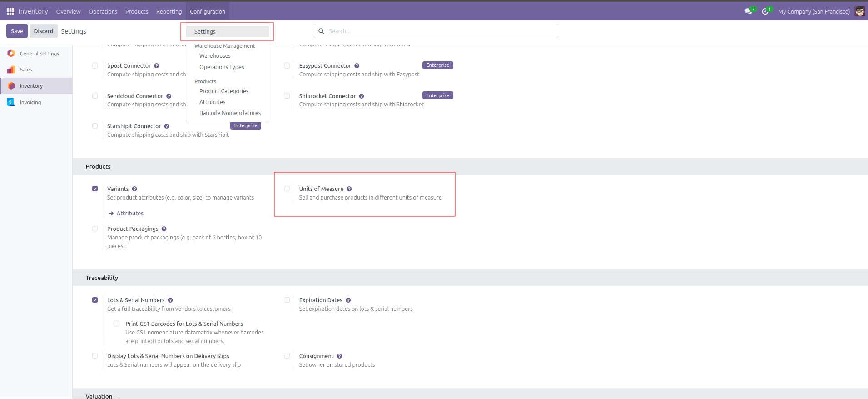Open the apps grid menu icon

pos(10,11)
